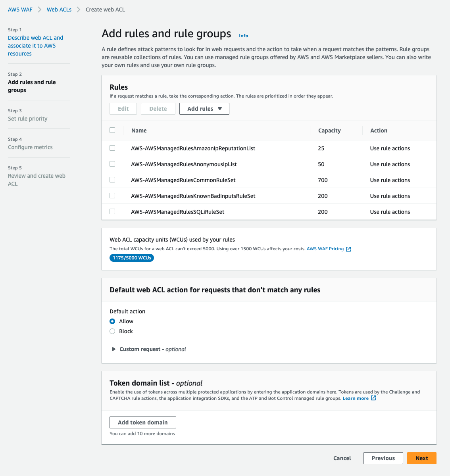Click the Next button

(x=422, y=458)
